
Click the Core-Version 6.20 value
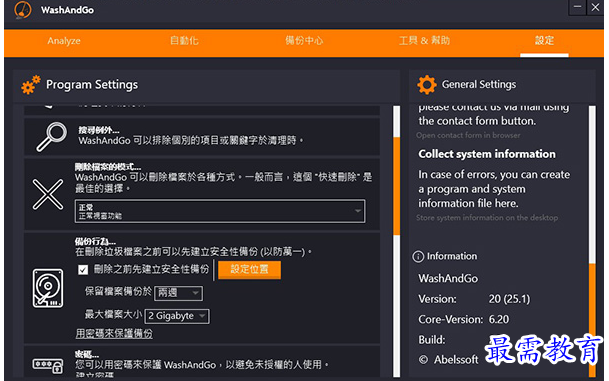point(499,320)
